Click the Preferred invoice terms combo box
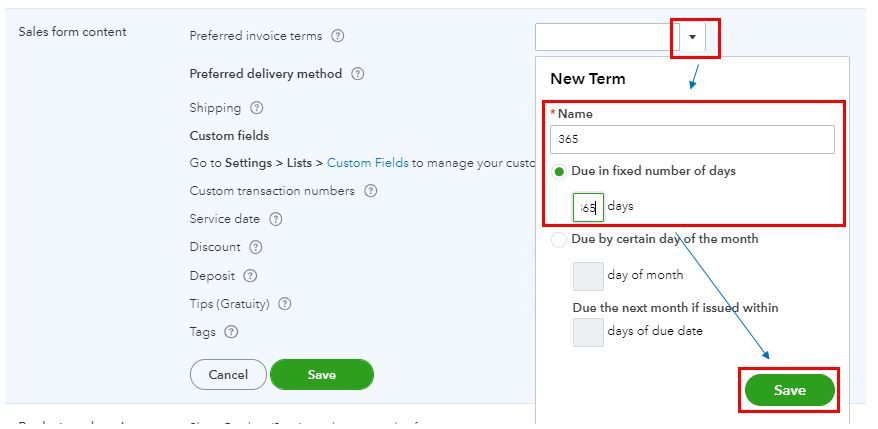This screenshot has width=878, height=429. point(607,37)
